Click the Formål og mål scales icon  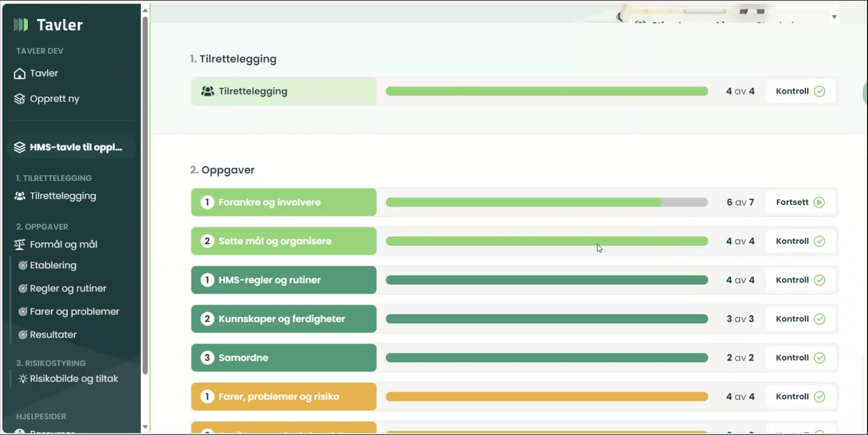pos(19,244)
